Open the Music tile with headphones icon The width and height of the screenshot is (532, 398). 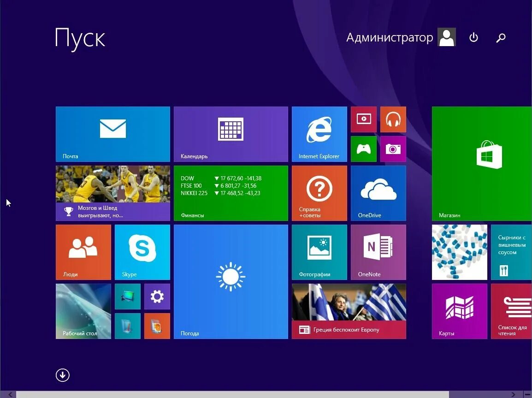click(393, 119)
